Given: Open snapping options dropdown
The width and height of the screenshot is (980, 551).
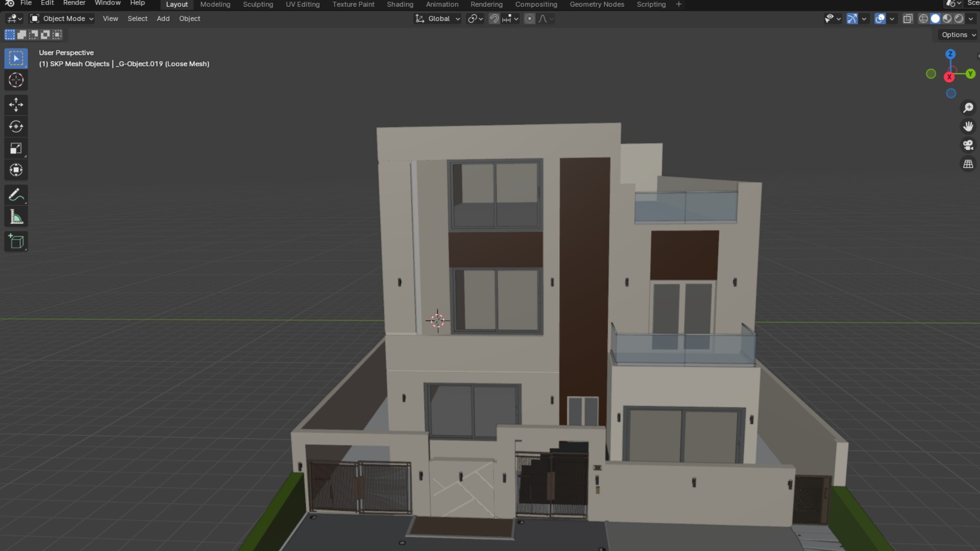Looking at the screenshot, I should pos(510,19).
